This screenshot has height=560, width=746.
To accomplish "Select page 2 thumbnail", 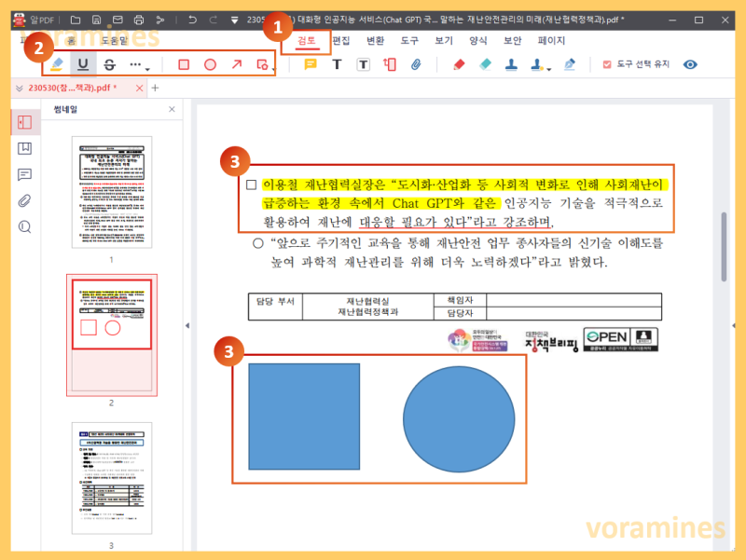I will tap(112, 335).
